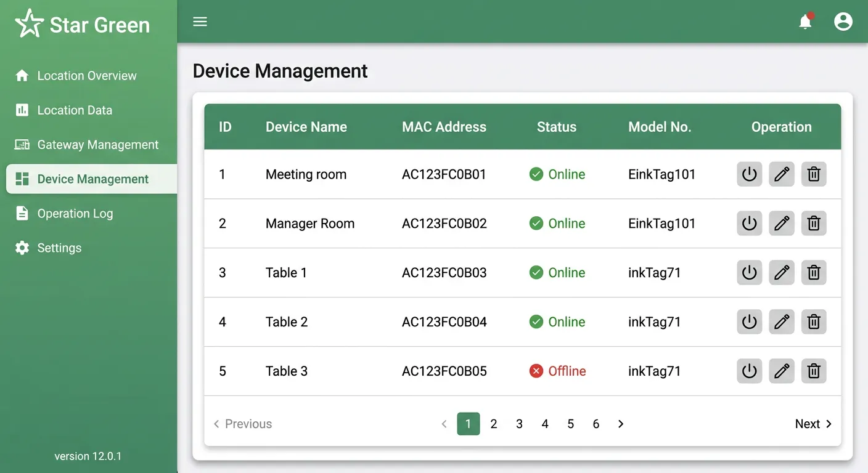Click the power icon for Manager Room
Screen dimensions: 868x473
[x=749, y=224]
